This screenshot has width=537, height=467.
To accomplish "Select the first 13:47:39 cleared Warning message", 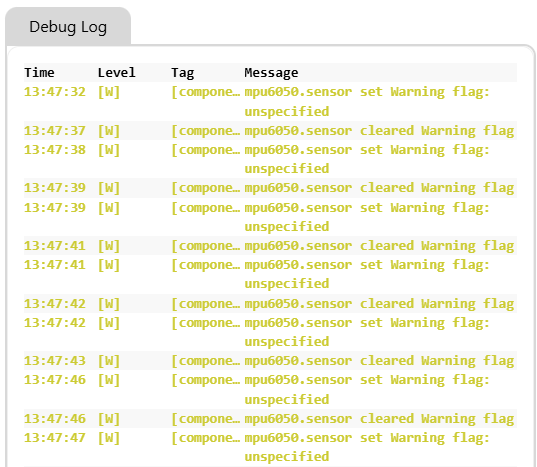I will tap(379, 188).
